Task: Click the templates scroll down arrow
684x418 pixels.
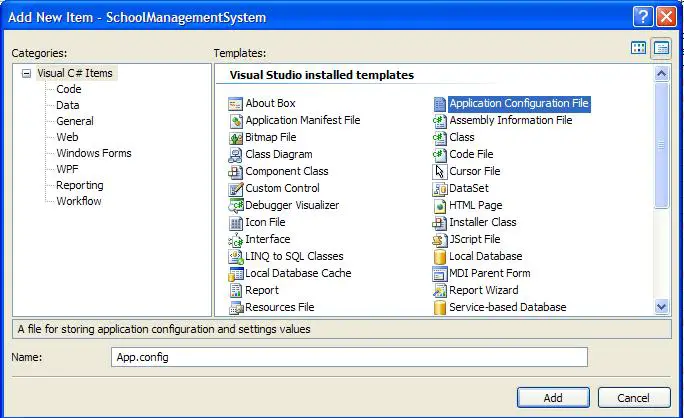Action: [x=661, y=307]
